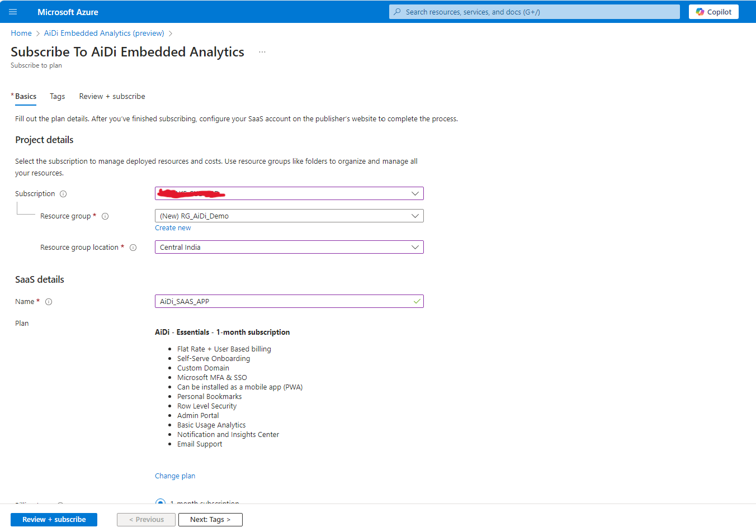The width and height of the screenshot is (756, 532).
Task: Click Change plan link
Action: (x=175, y=476)
